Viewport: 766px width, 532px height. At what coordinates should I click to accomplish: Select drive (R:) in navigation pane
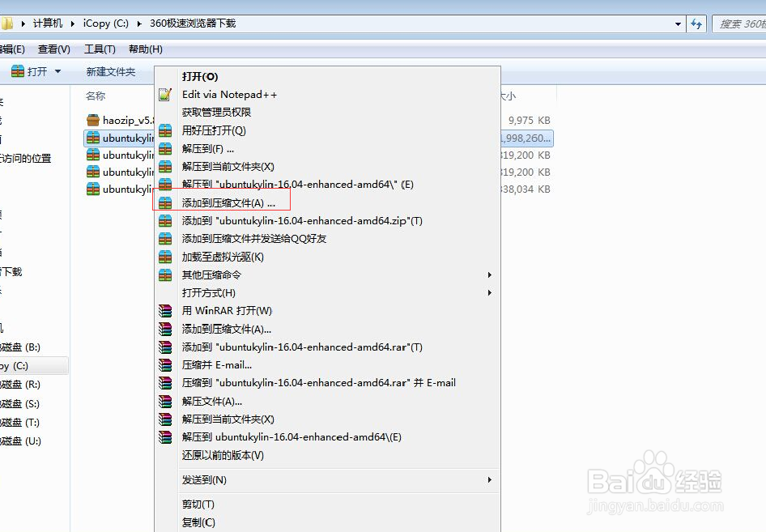20,385
